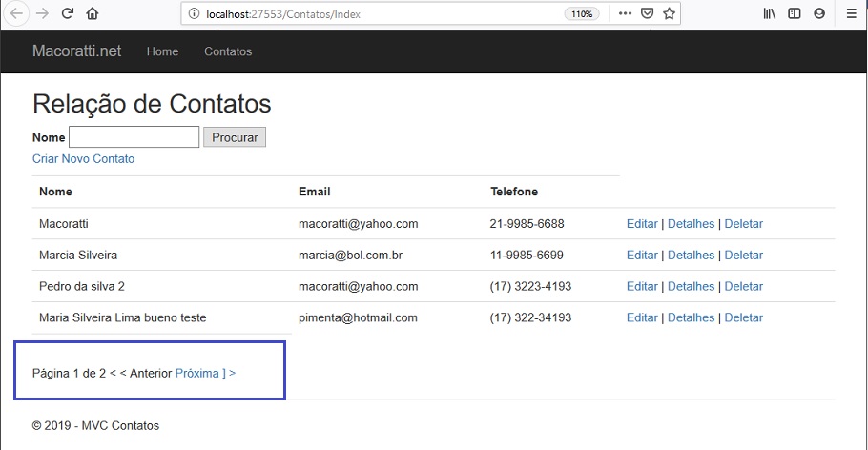Viewport: 868px width, 450px height.
Task: Delete Maria Silveira Lima bueno teste contact
Action: click(x=743, y=317)
